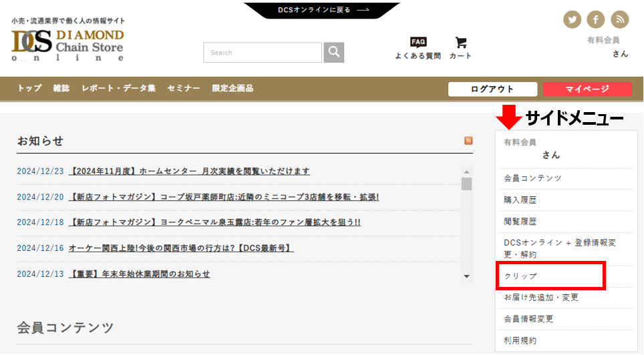Open the Facebook social icon
The height and width of the screenshot is (355, 644).
tap(596, 20)
